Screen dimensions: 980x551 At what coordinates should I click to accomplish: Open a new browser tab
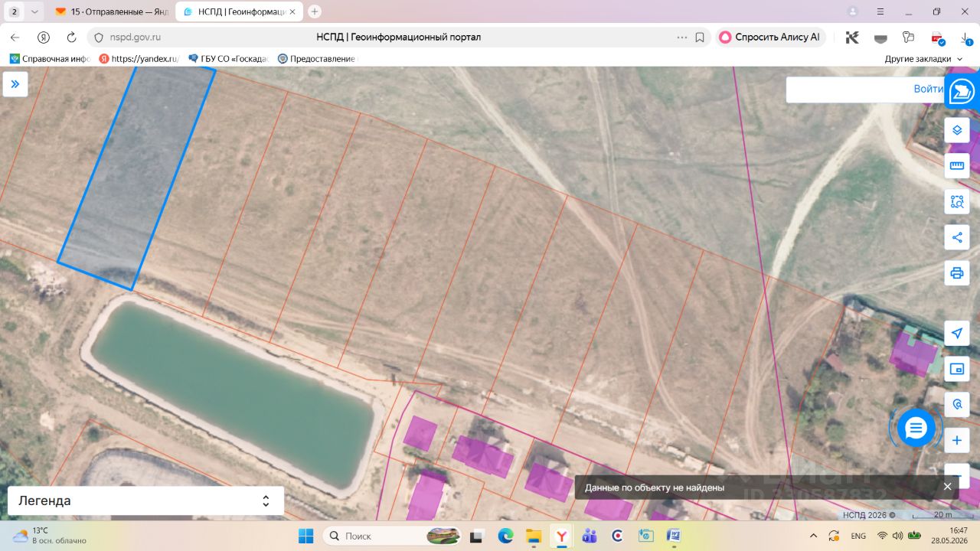point(315,11)
